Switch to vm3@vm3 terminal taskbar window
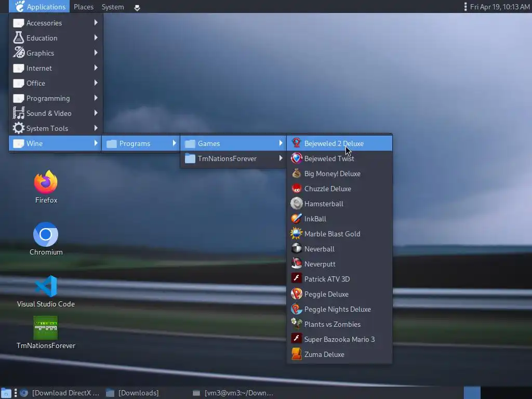This screenshot has width=532, height=399. tap(233, 393)
